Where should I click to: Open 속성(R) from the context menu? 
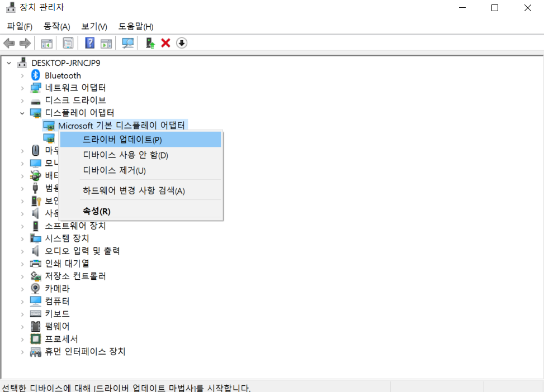click(x=140, y=211)
